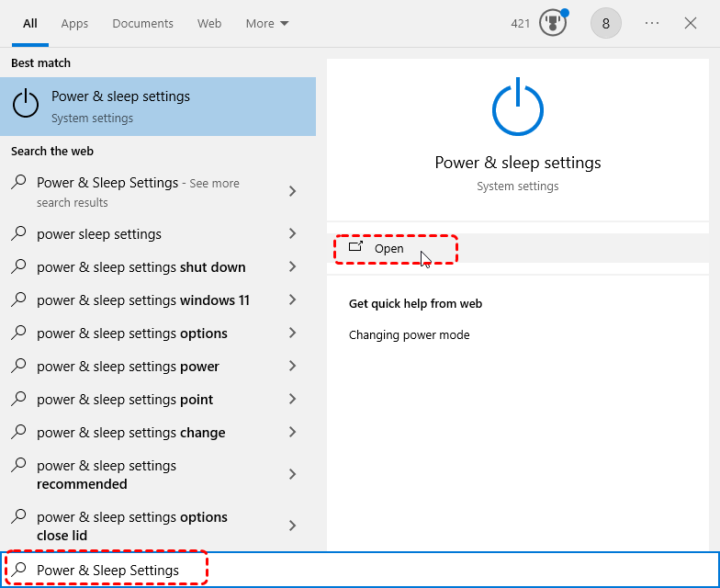Open the three-dot options menu

pos(652,23)
